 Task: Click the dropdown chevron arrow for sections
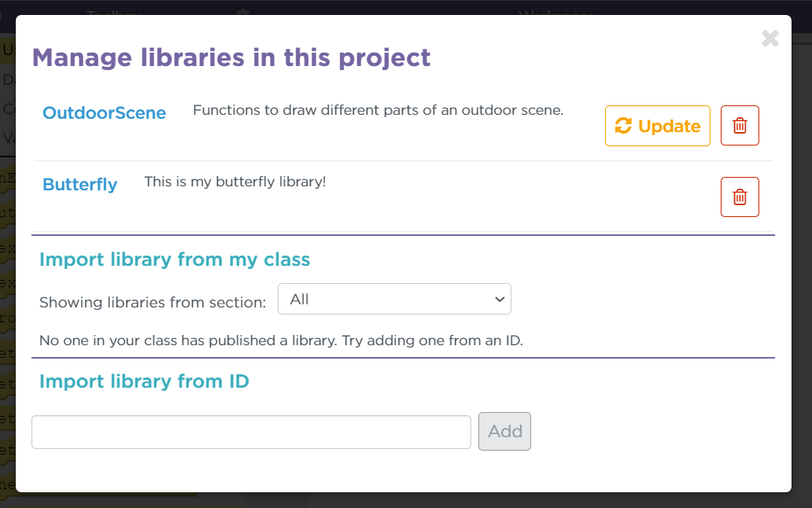click(x=499, y=300)
